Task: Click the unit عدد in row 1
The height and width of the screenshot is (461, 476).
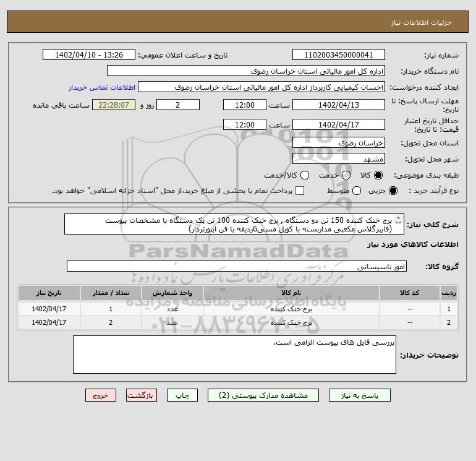Action: click(172, 309)
